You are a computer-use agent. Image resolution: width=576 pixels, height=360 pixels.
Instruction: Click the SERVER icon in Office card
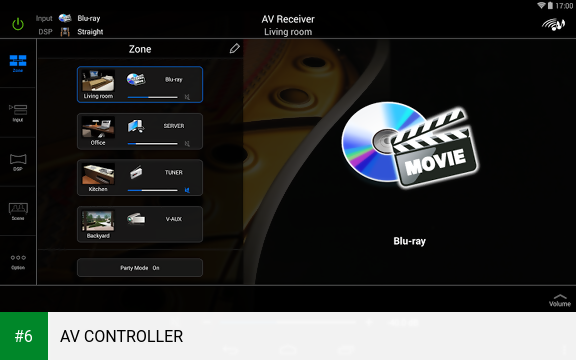[136, 126]
